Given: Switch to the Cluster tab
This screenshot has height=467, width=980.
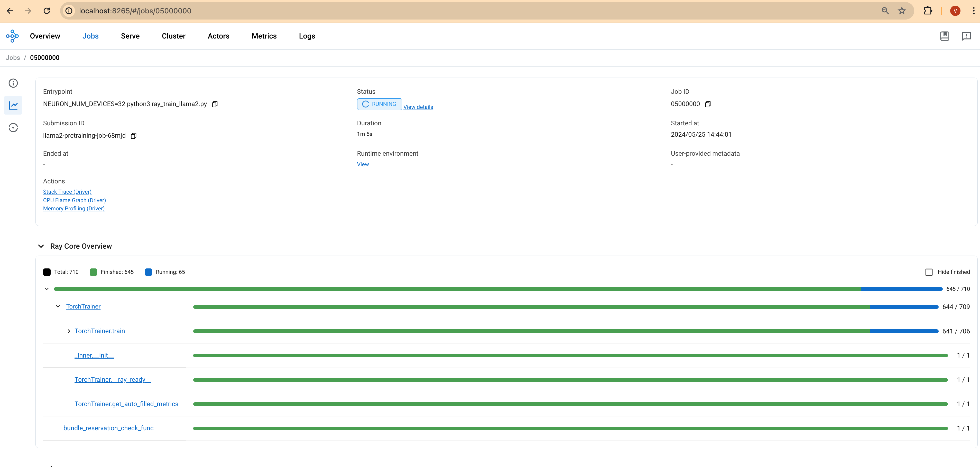Looking at the screenshot, I should (173, 36).
